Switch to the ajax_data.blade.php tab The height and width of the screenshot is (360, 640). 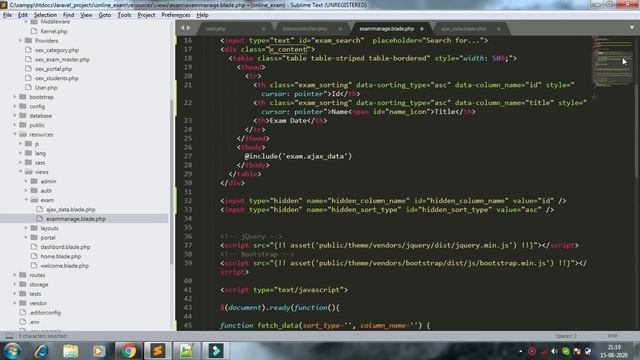pyautogui.click(x=463, y=29)
